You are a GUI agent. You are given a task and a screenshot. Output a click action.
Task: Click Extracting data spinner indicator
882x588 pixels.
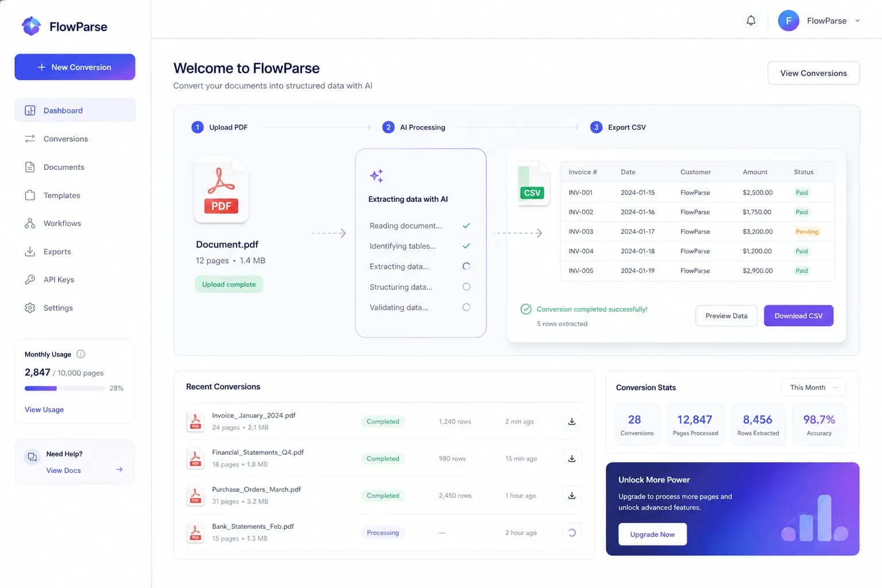(x=466, y=266)
